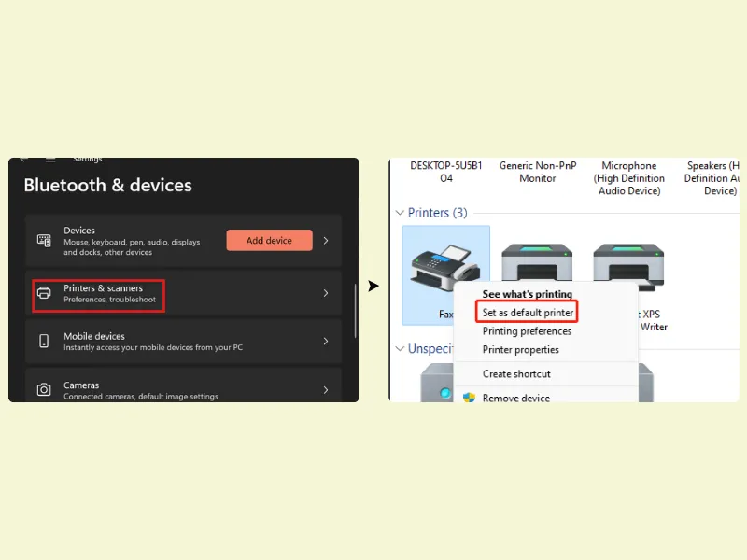The image size is (747, 560).
Task: Click the Settings page vertical scrollbar
Action: [x=355, y=311]
